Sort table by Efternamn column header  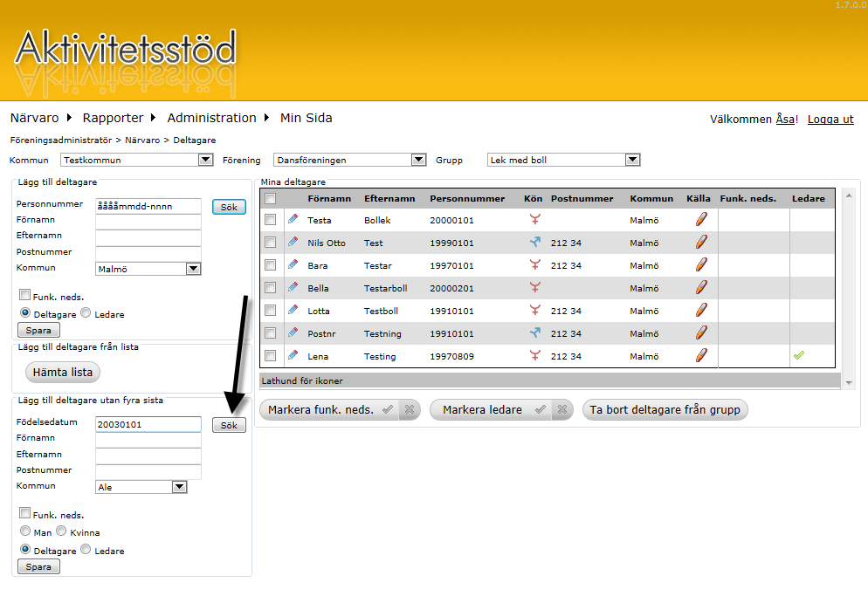pyautogui.click(x=389, y=198)
